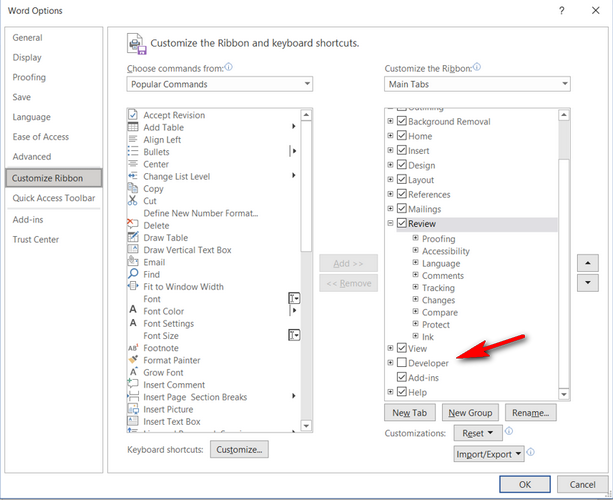Go to Quick Access Toolbar settings
The width and height of the screenshot is (613, 500).
click(54, 198)
